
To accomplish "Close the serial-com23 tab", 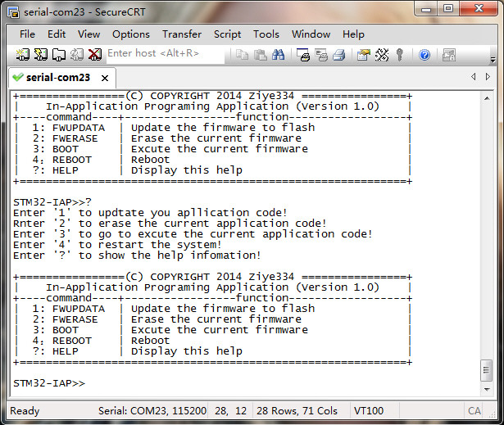I will coord(105,78).
